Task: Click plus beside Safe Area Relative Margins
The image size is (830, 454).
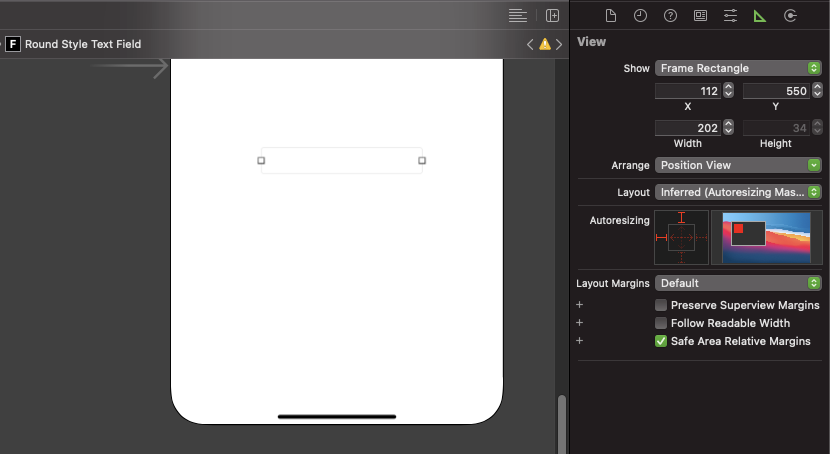Action: 580,341
